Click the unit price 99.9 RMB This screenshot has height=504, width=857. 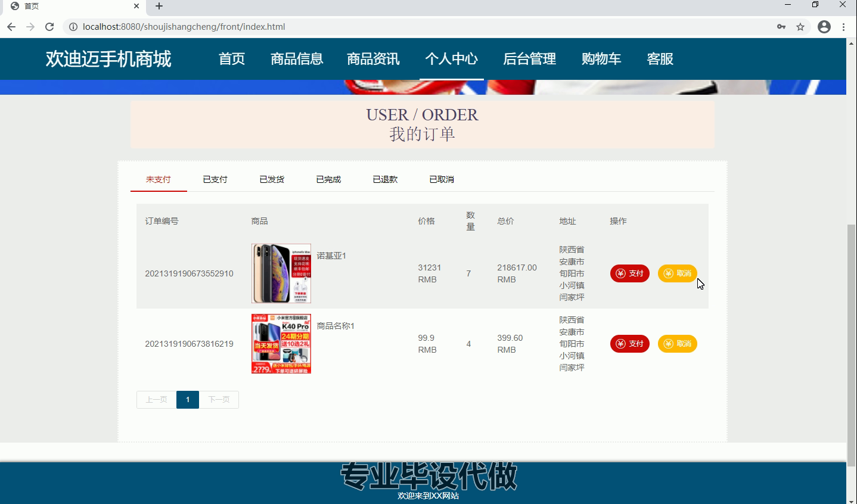point(427,344)
